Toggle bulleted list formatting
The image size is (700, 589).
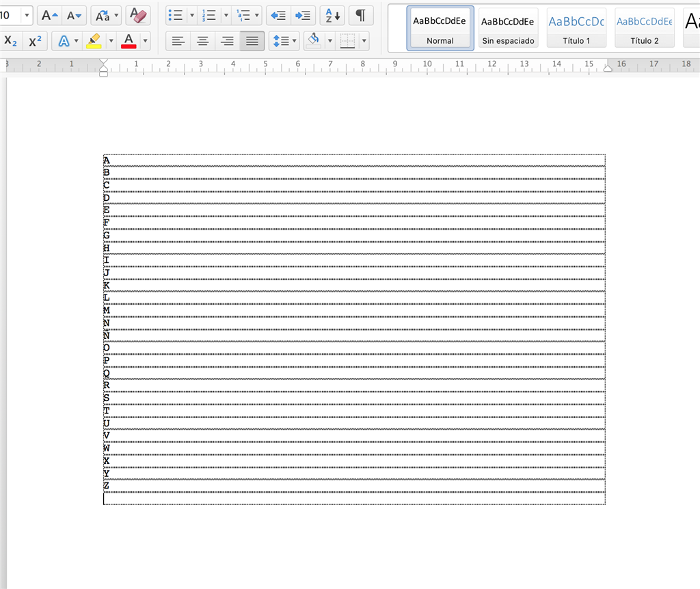(175, 15)
